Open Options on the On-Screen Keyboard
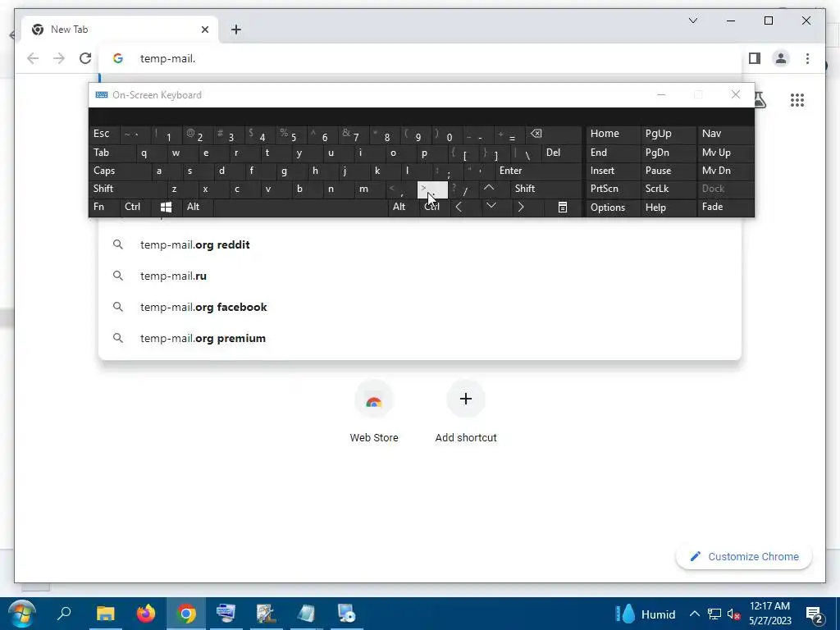 click(x=613, y=207)
